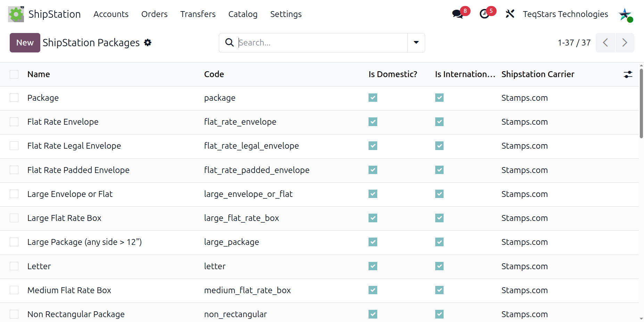644x322 pixels.
Task: Open the Settings menu
Action: click(x=286, y=14)
